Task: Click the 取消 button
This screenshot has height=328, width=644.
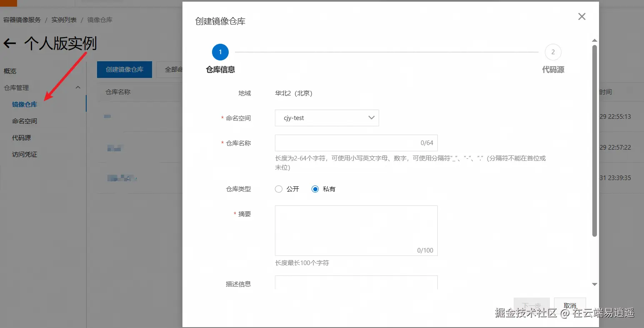Action: click(x=570, y=305)
